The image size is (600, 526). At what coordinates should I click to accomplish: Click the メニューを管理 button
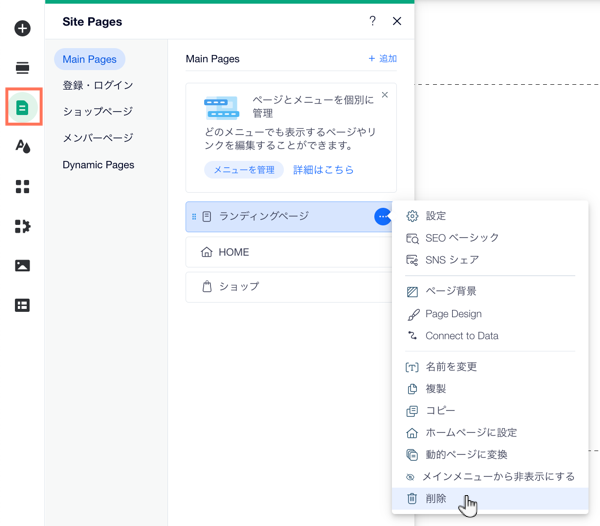click(244, 170)
